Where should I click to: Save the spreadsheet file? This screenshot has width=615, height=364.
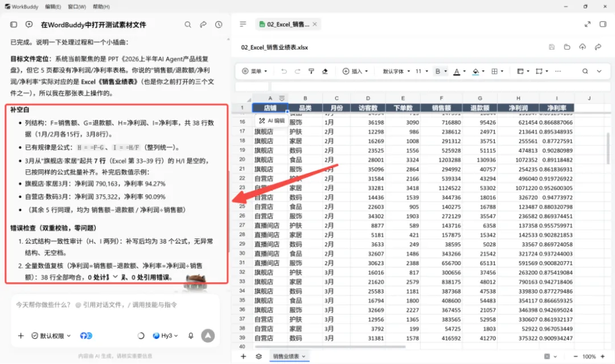(552, 47)
